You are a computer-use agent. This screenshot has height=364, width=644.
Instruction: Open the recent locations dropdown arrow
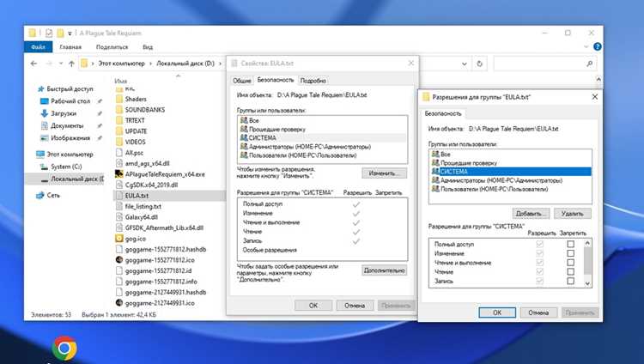61,64
